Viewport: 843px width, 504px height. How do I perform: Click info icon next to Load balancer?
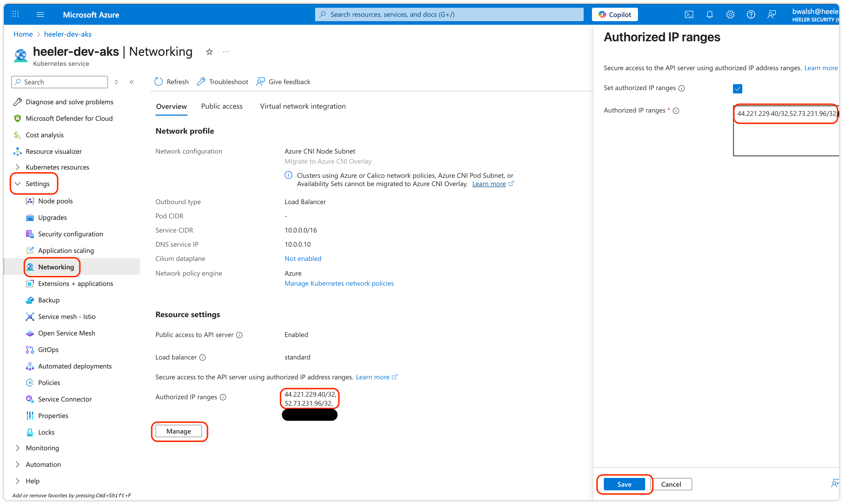click(202, 357)
